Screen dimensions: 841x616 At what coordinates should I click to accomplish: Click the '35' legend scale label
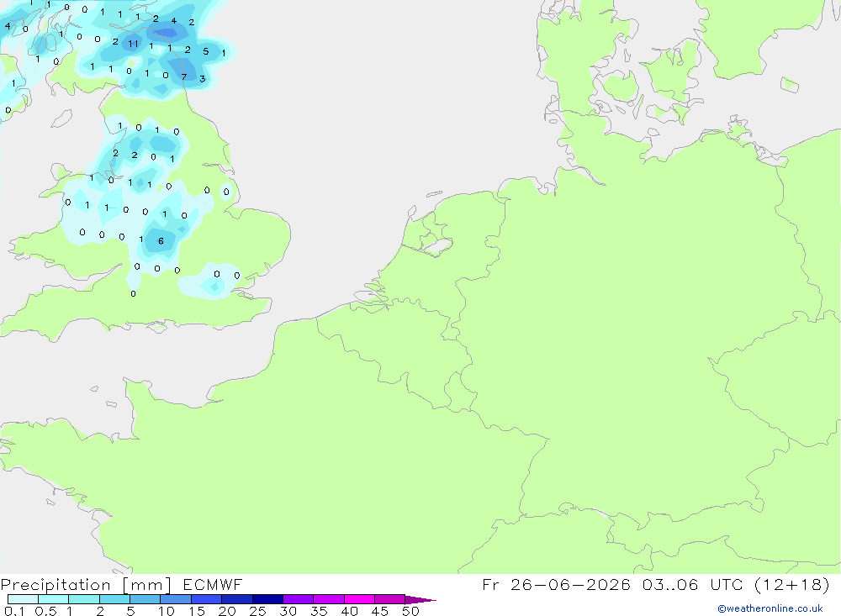point(319,611)
